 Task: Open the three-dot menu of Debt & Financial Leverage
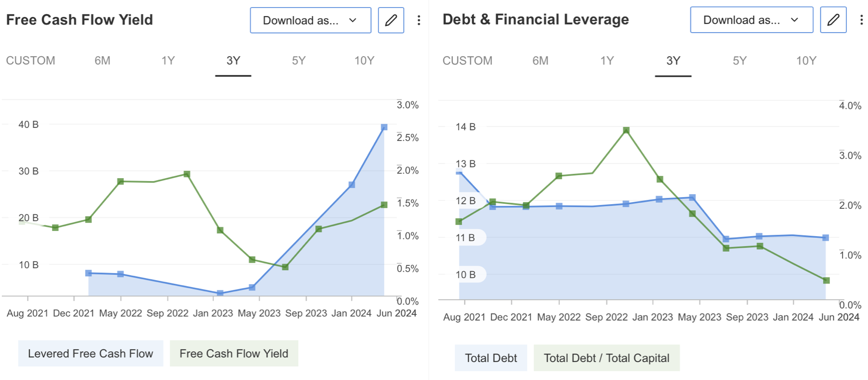pos(861,20)
